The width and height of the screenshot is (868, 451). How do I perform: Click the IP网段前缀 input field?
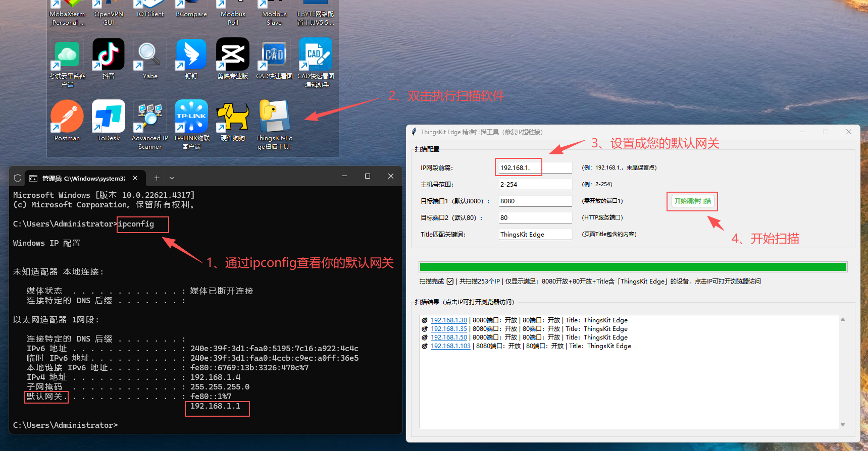535,167
